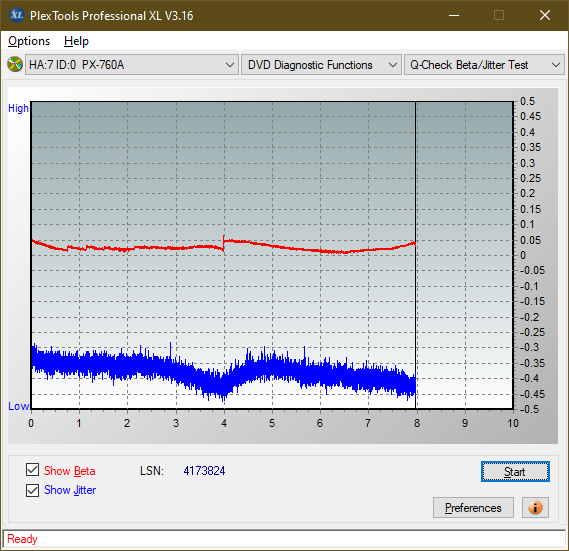Click the vertical end marker line at 8

(x=416, y=255)
